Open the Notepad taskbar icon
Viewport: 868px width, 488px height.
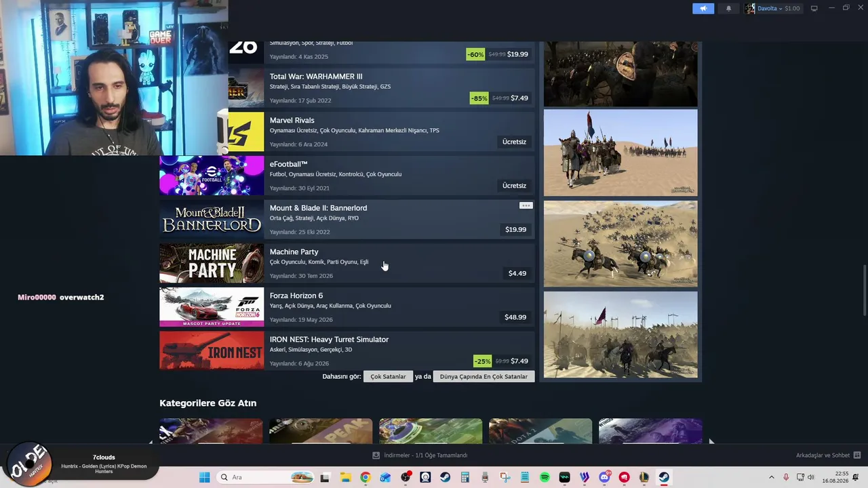(525, 477)
